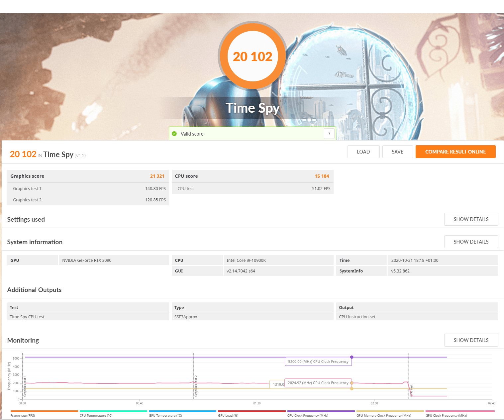Toggle the CPU Clock Frequency legend

(x=321, y=414)
